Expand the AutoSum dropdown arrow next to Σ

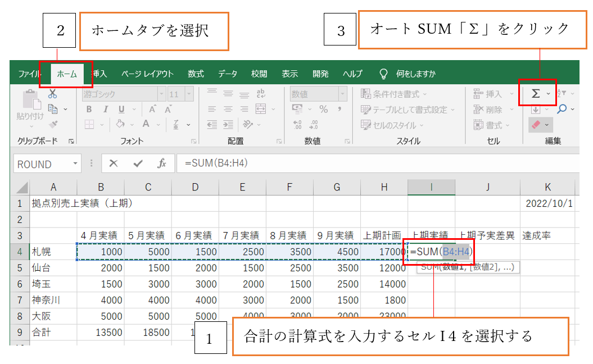(x=549, y=93)
